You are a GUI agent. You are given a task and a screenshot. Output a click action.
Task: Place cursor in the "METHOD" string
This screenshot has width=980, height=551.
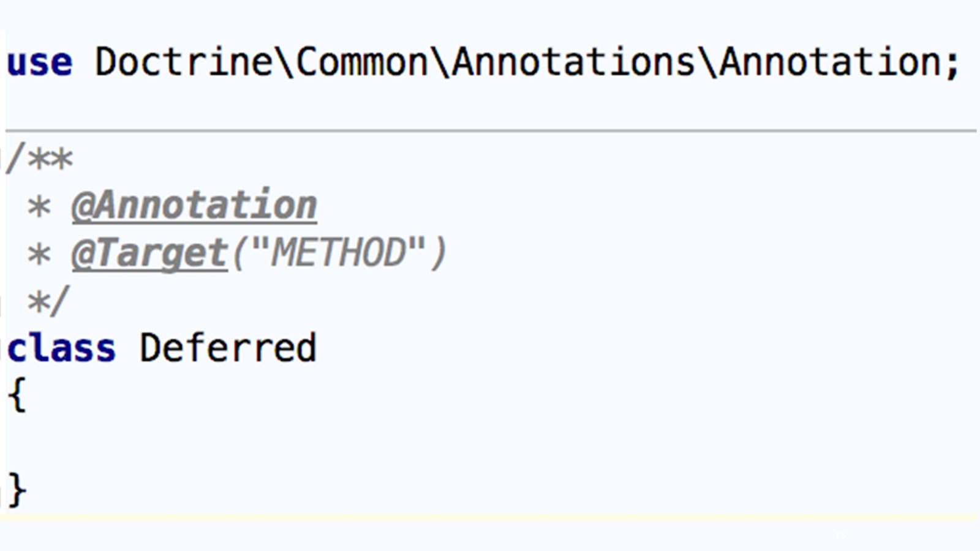[x=338, y=253]
